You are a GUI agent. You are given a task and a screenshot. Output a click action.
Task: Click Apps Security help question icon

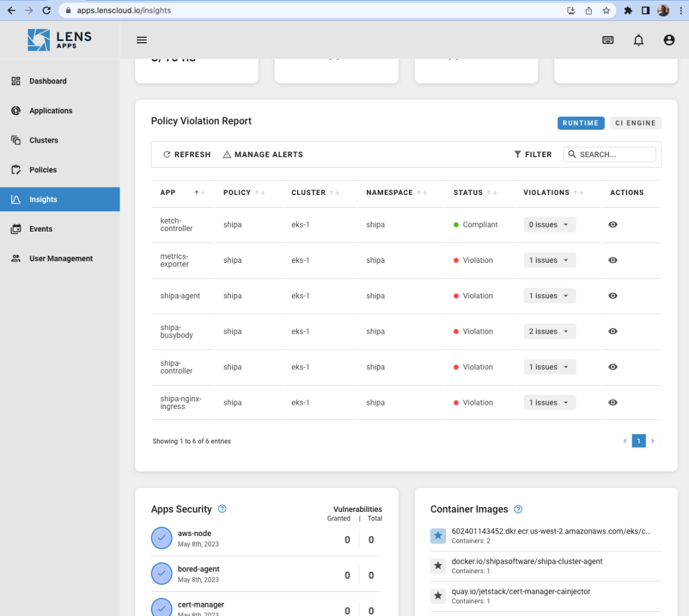(222, 509)
